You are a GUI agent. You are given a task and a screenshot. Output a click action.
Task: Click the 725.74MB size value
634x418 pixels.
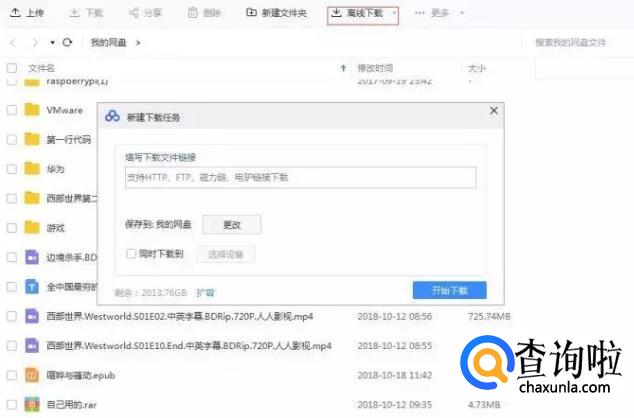pos(489,317)
